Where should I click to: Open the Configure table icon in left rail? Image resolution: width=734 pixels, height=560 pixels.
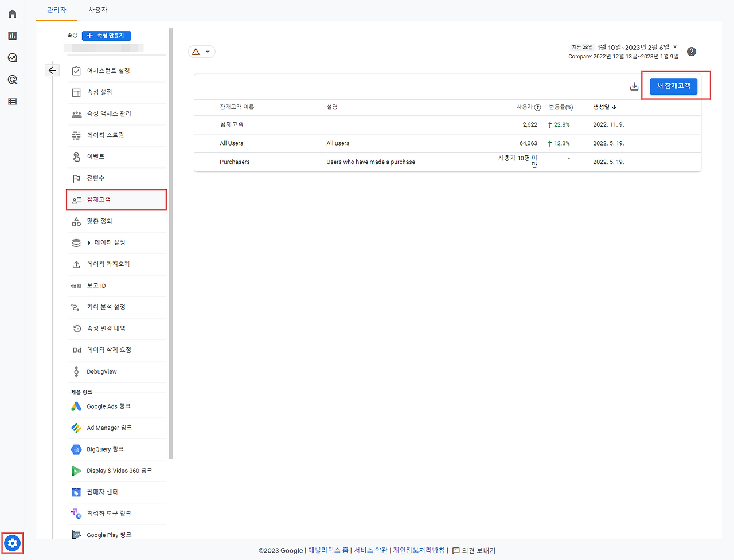(x=12, y=101)
